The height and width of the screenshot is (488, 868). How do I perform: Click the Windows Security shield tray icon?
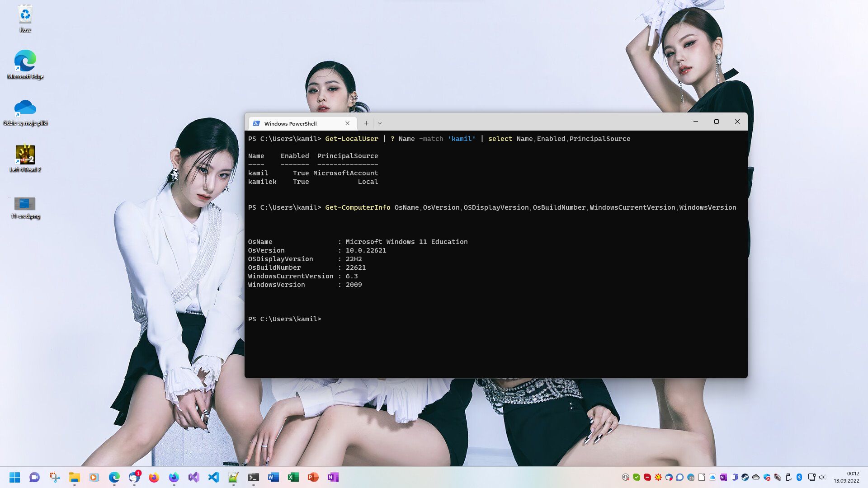pyautogui.click(x=767, y=477)
